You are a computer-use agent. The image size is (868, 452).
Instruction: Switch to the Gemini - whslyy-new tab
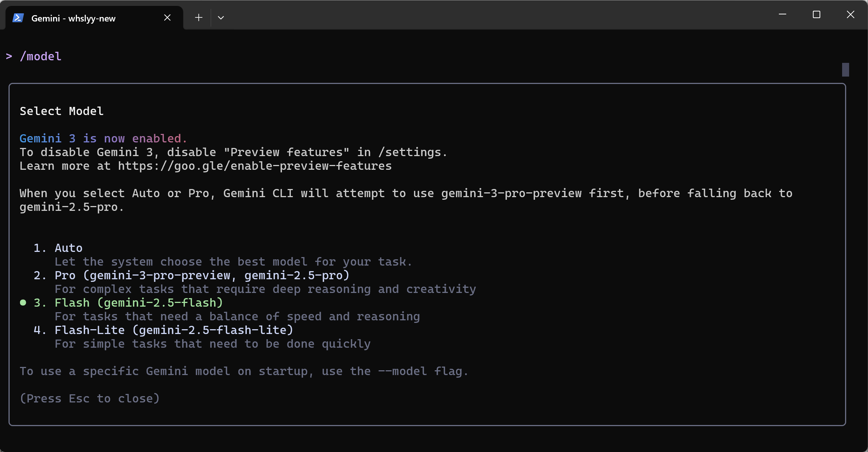[74, 17]
